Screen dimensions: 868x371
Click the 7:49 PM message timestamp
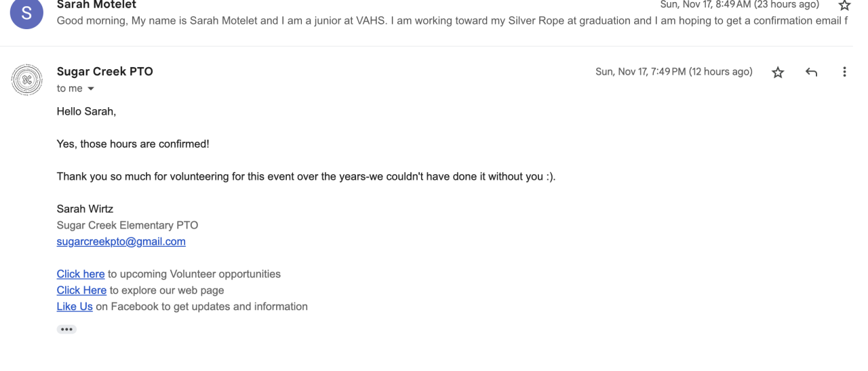(673, 72)
